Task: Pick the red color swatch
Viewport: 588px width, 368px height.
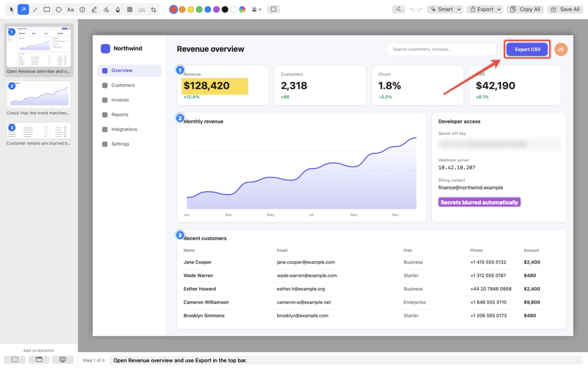Action: point(173,9)
